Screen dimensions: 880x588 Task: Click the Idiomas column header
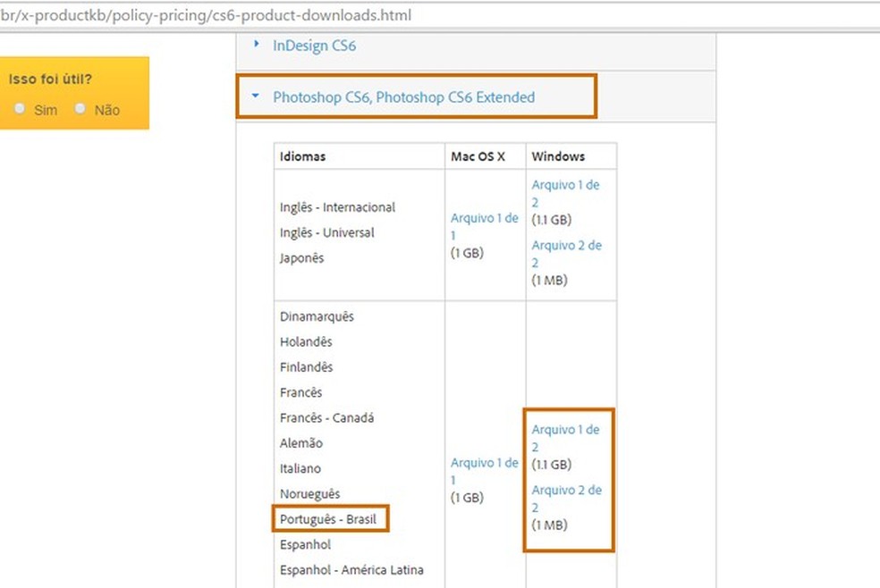[302, 156]
